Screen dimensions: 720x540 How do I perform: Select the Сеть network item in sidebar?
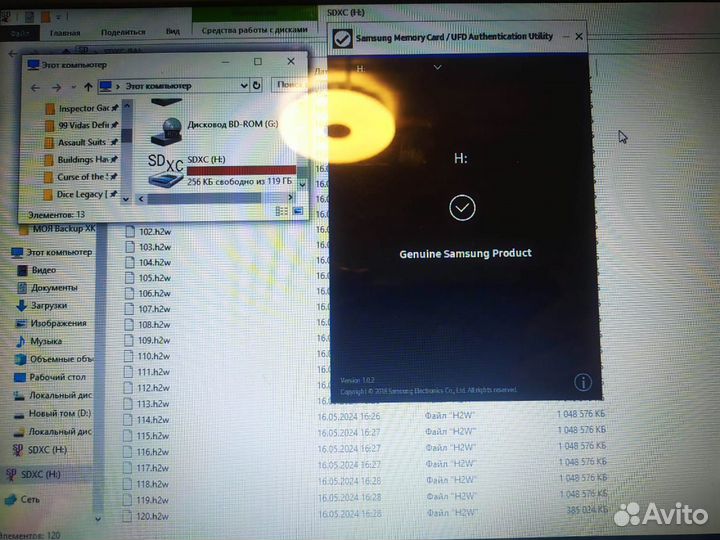pos(30,498)
